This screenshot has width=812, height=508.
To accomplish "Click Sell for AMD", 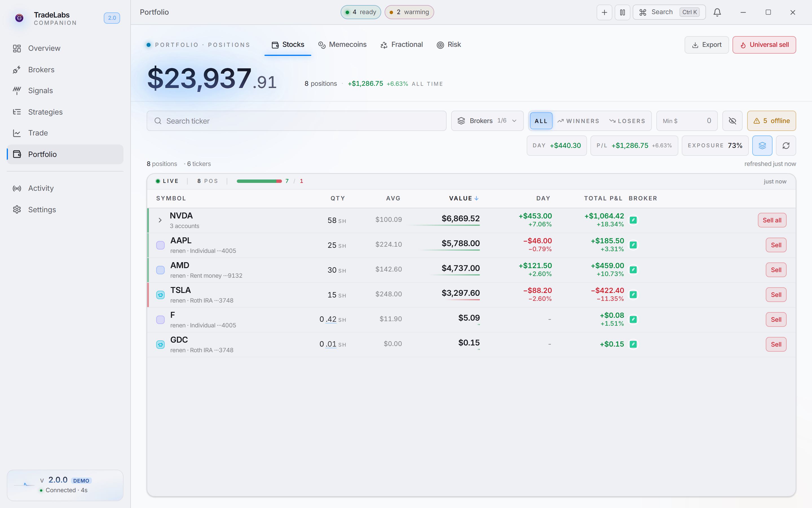I will (x=776, y=270).
